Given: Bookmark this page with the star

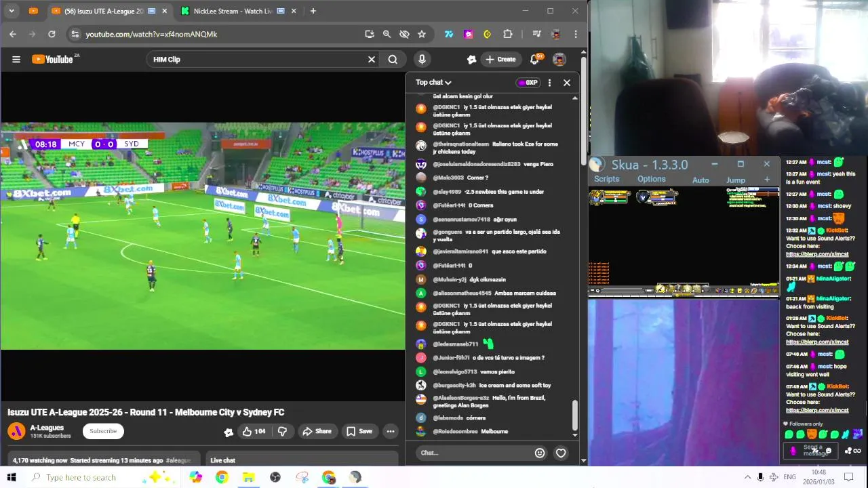Looking at the screenshot, I should [422, 34].
